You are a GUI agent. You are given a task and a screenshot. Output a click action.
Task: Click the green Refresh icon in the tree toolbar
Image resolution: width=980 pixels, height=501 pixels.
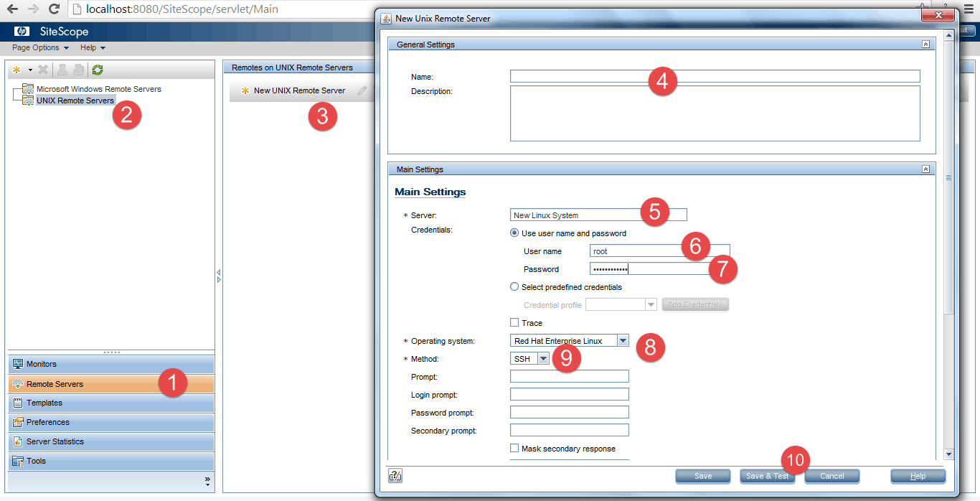pos(98,70)
